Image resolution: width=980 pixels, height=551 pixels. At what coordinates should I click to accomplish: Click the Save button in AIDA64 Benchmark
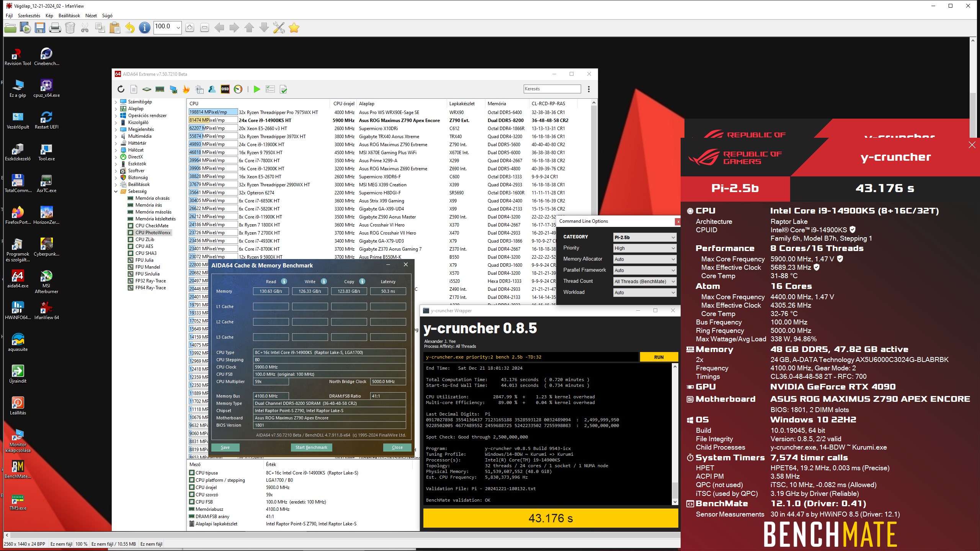tap(225, 447)
